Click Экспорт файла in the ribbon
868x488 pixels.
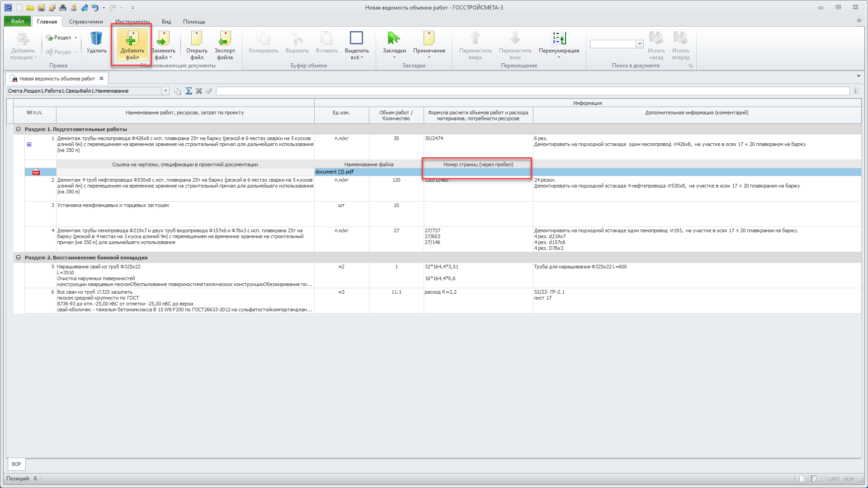tap(225, 45)
